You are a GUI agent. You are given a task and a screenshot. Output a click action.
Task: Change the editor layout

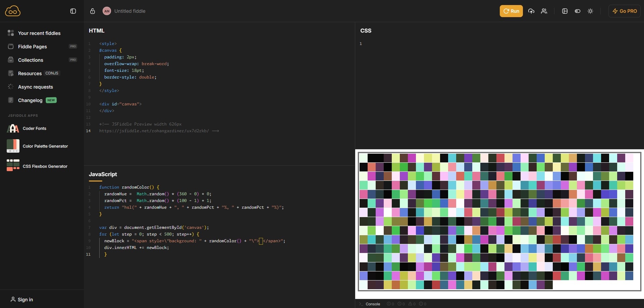(x=565, y=11)
